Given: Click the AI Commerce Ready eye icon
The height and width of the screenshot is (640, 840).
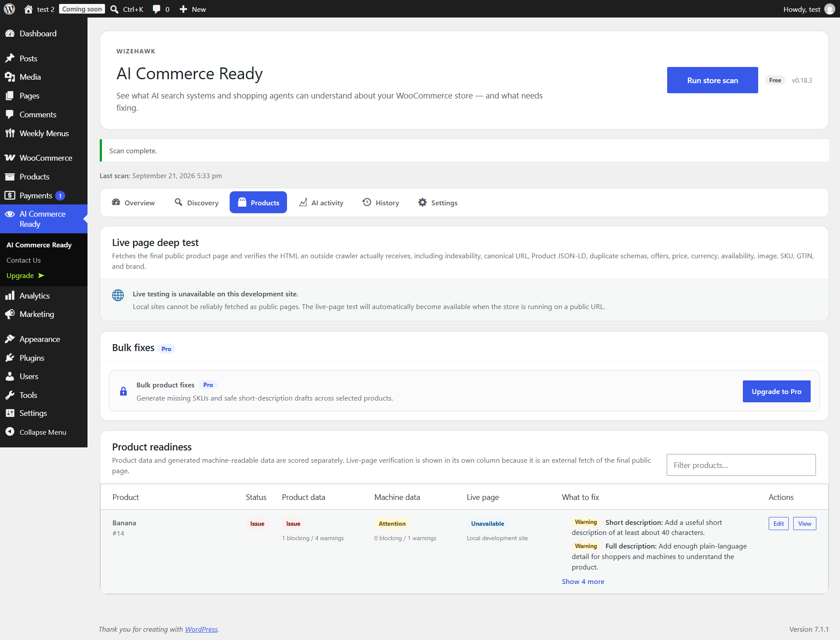Looking at the screenshot, I should coord(10,214).
